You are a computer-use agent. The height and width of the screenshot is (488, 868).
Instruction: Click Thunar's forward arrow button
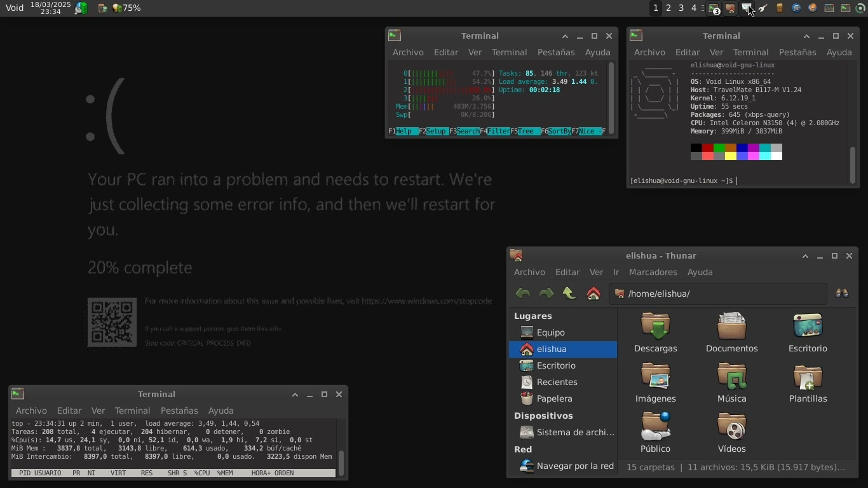click(x=546, y=294)
